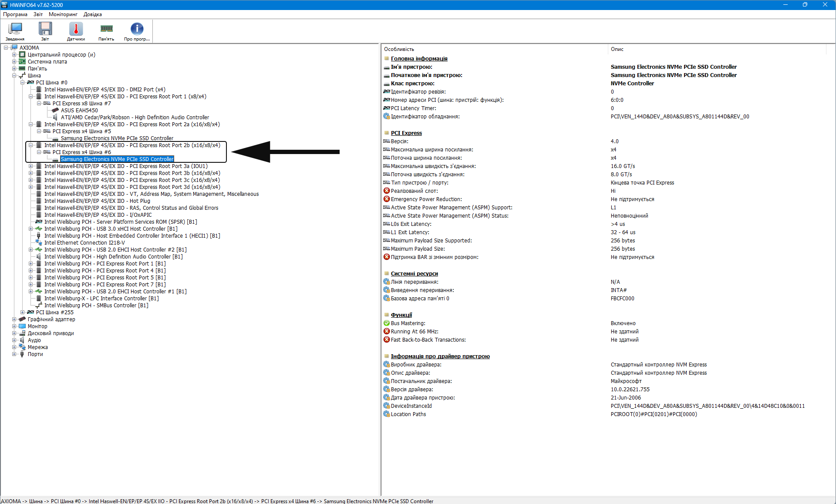Click the Звіт save report icon
836x504 pixels.
45,31
